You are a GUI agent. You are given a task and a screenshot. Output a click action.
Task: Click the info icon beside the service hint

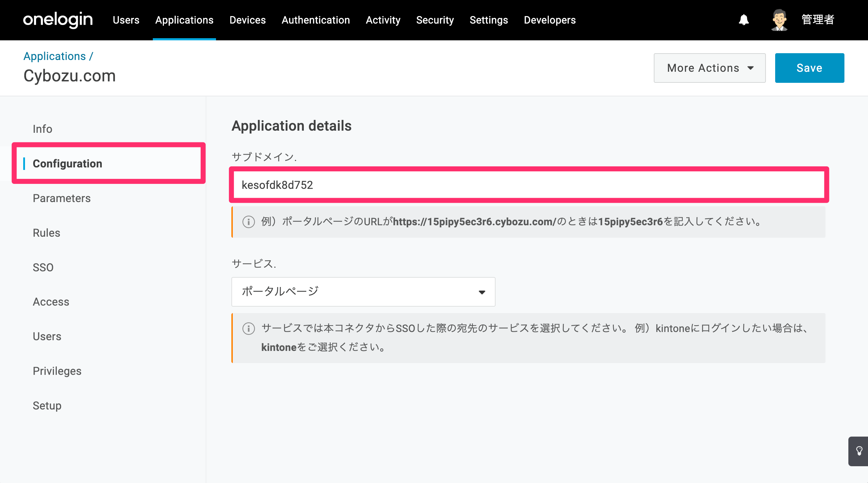(249, 328)
